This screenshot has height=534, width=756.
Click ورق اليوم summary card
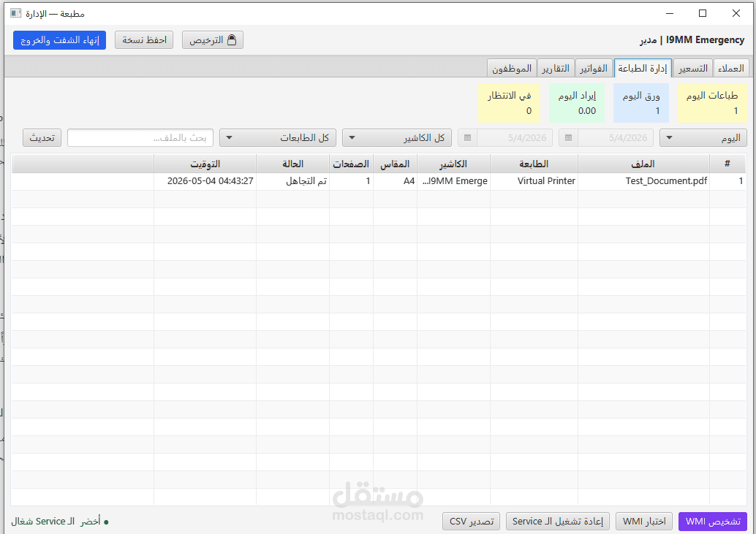641,103
